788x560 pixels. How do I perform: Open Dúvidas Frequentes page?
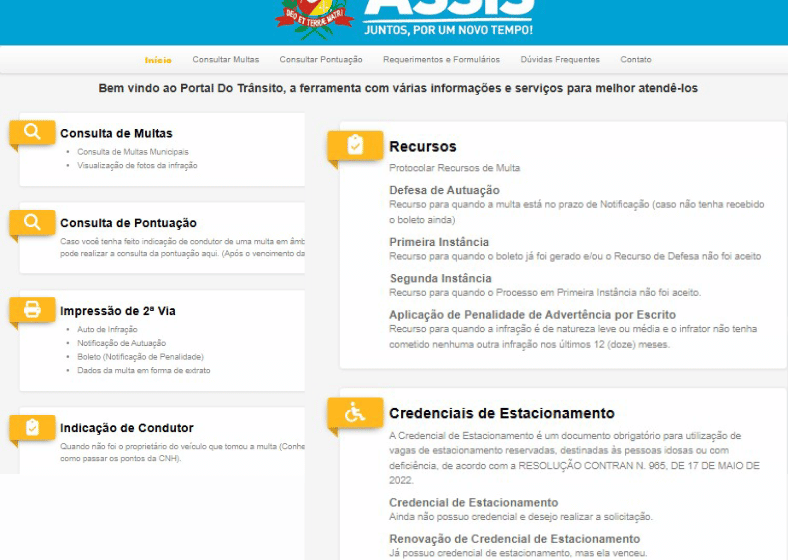(560, 60)
